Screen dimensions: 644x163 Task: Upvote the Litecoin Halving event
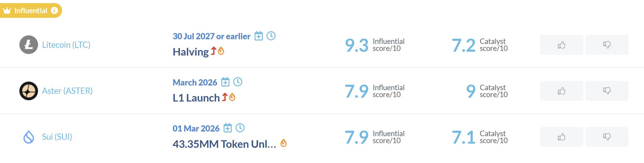(561, 45)
